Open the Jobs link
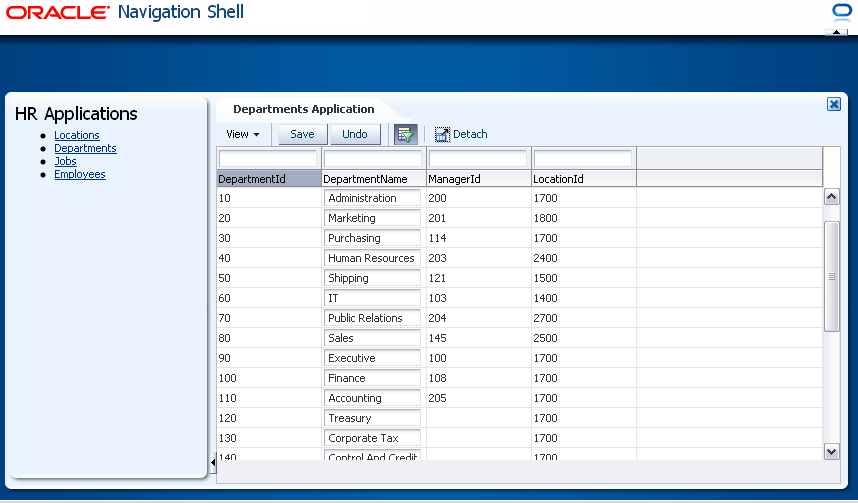 [65, 161]
